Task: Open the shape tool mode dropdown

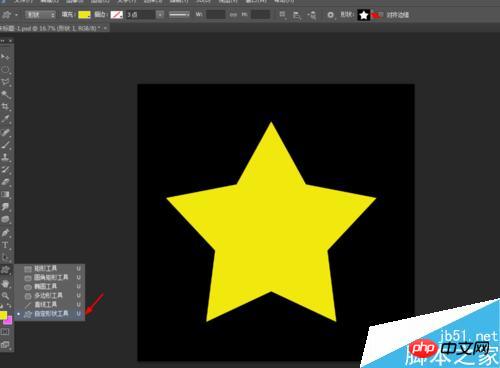Action: pos(40,15)
